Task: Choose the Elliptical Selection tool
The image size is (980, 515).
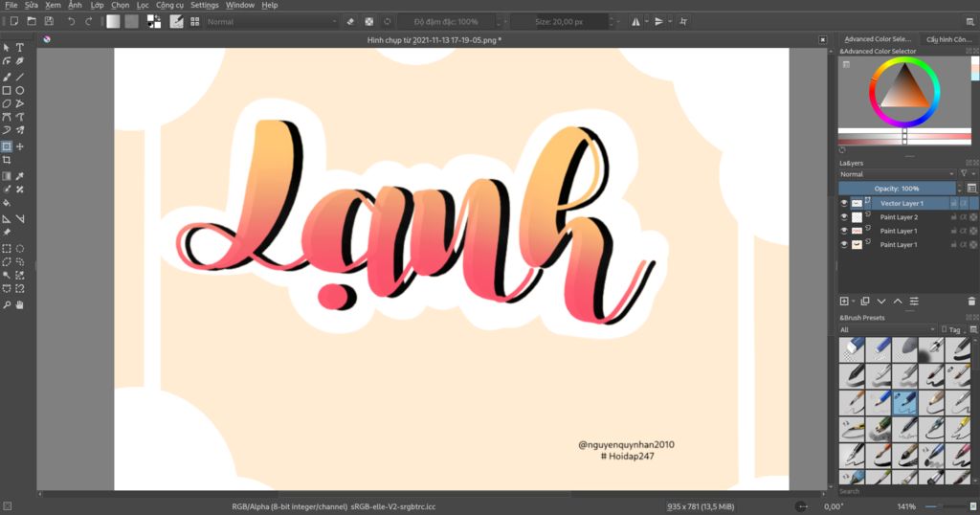Action: pos(20,248)
